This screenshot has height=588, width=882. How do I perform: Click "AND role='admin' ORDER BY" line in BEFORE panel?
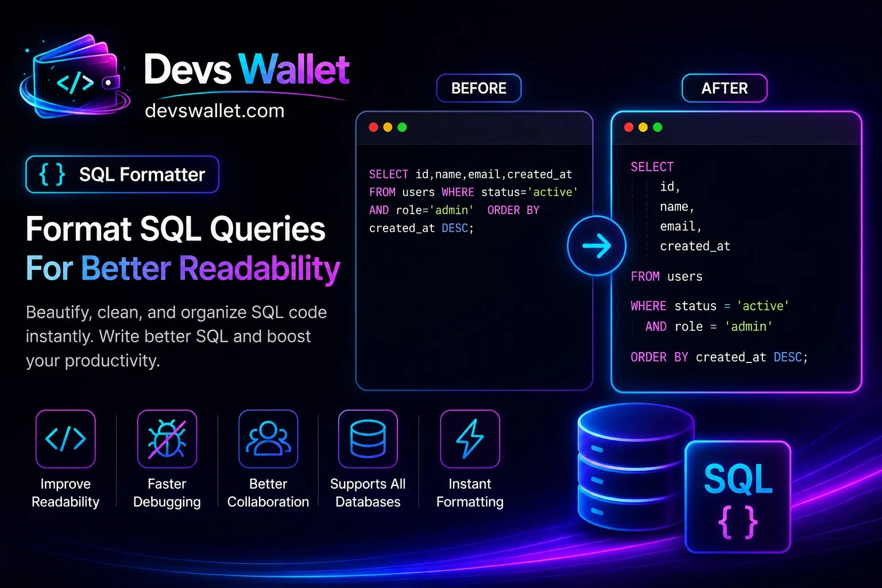(x=454, y=210)
